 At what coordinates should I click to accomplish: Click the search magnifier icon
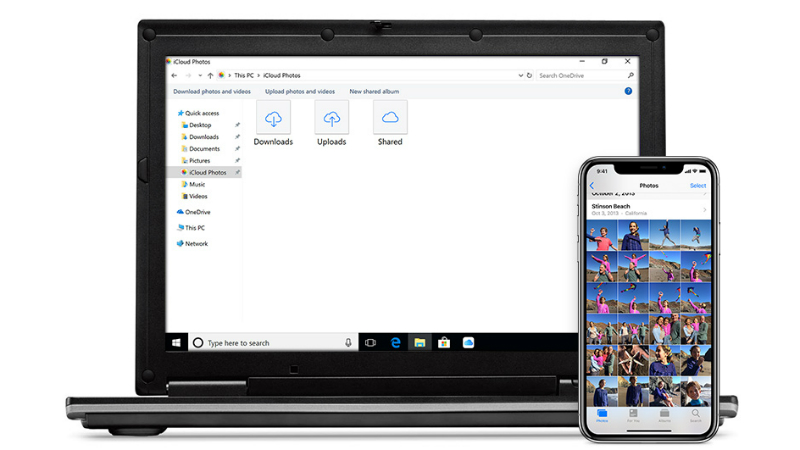631,76
